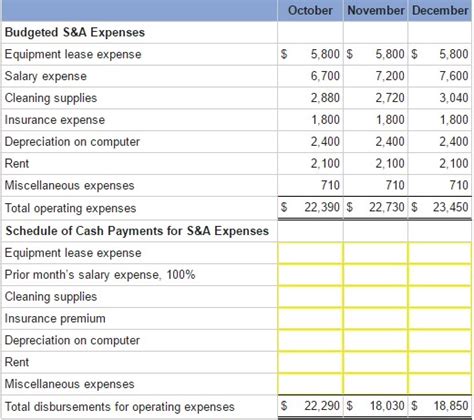Image resolution: width=474 pixels, height=420 pixels.
Task: Click December total disbursements value 18,850
Action: [451, 406]
